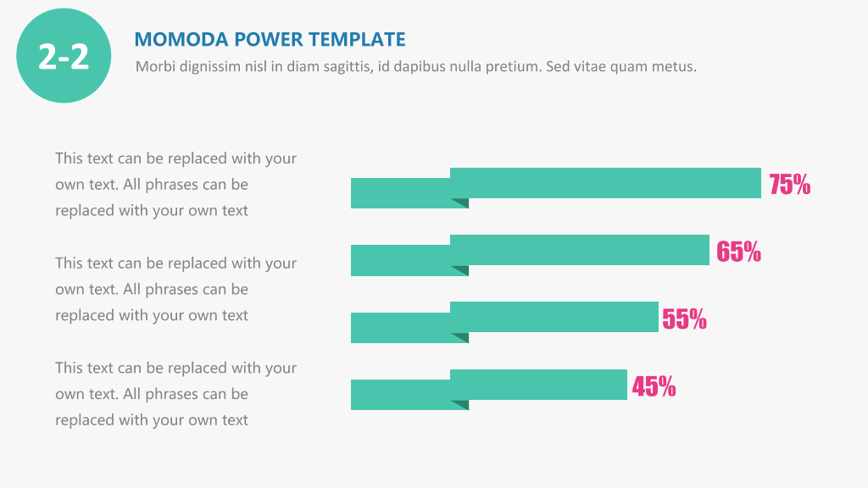Screen dimensions: 868x488
Task: Click the 2-2 teal circle badge
Action: pyautogui.click(x=64, y=55)
